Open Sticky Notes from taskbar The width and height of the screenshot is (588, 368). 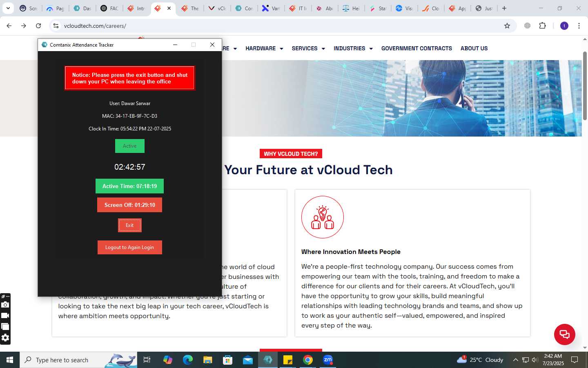[288, 360]
